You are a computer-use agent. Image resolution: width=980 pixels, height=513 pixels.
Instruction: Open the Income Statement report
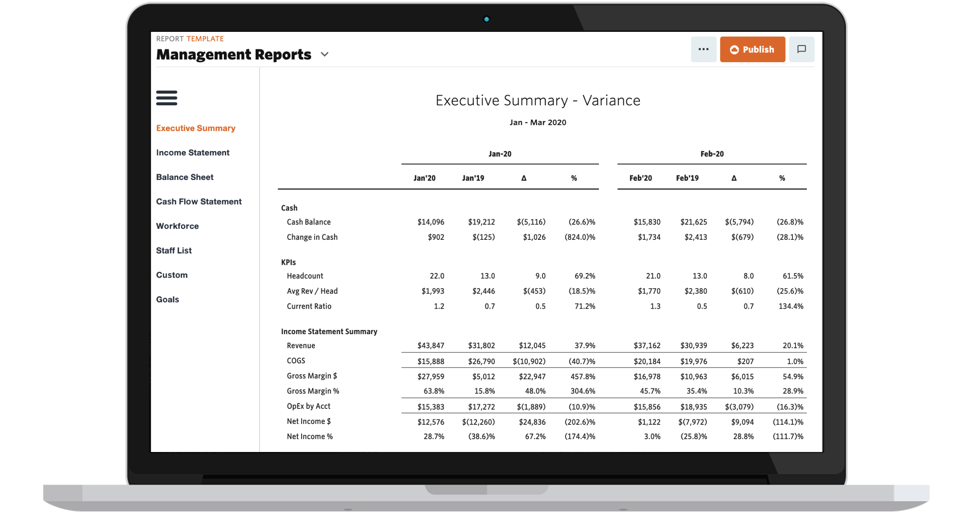[x=192, y=153]
